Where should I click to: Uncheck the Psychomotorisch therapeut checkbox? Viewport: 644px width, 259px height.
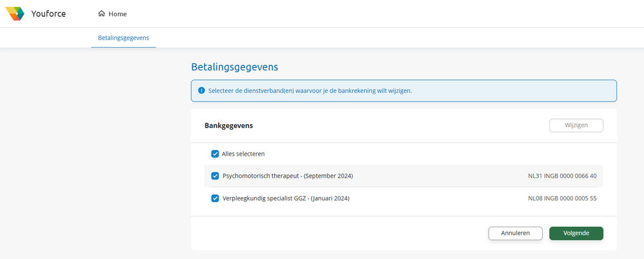coord(215,176)
